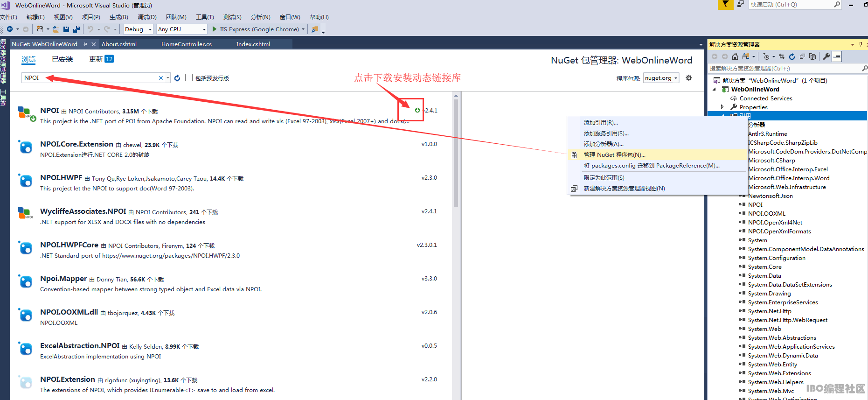Open the Any CPU platform dropdown
This screenshot has width=868, height=400.
[204, 29]
